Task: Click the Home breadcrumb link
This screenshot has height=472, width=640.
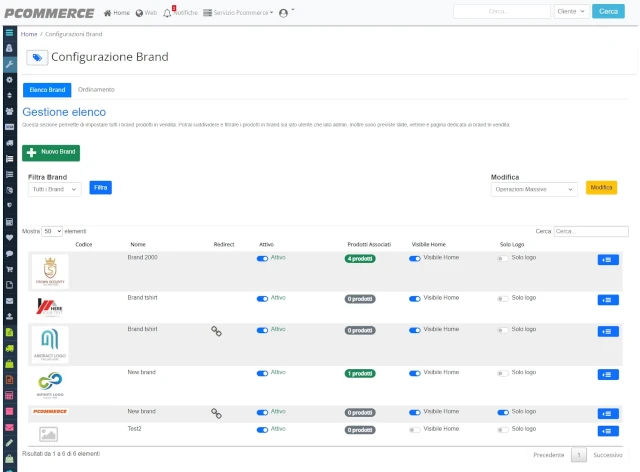Action: pos(29,34)
